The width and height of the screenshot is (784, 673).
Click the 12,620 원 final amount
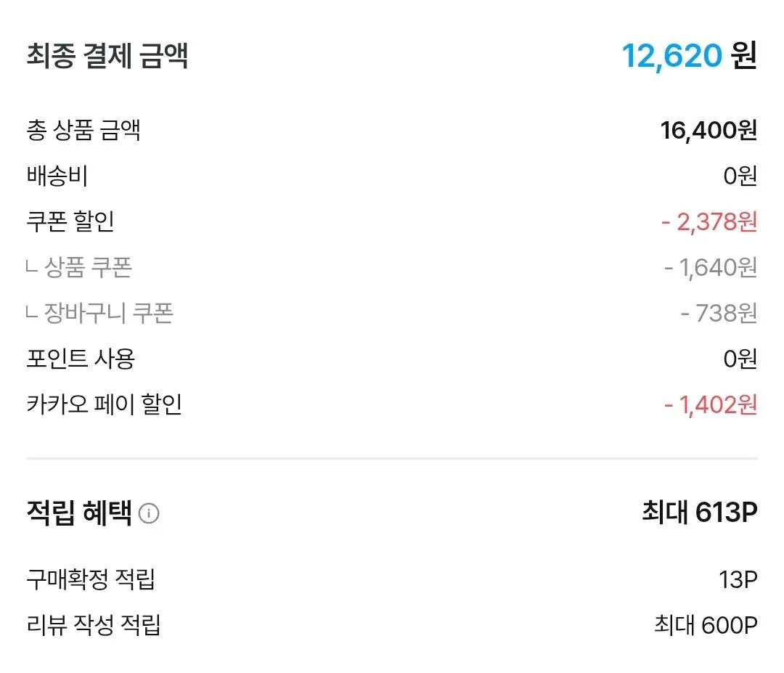[689, 55]
